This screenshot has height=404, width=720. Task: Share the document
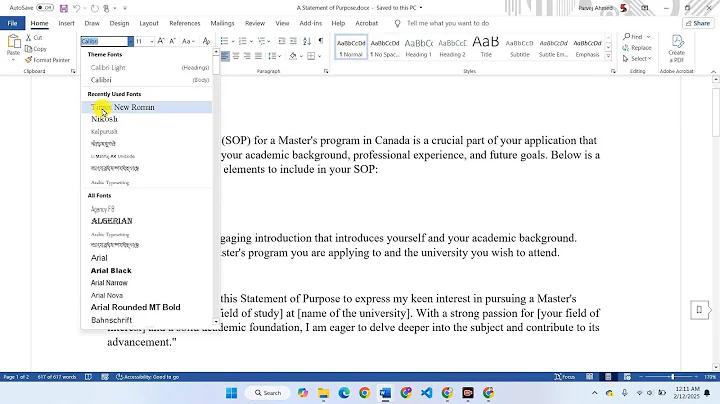(698, 23)
